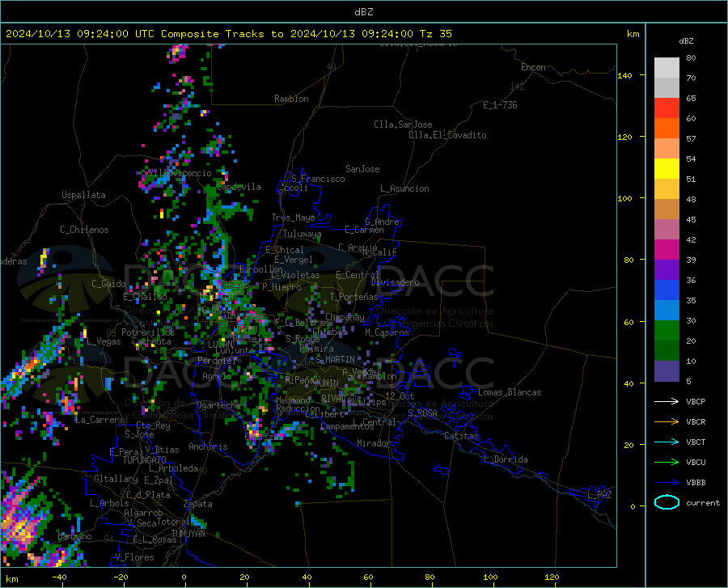
Task: Click the Capdevila place label
Action: tap(239, 187)
